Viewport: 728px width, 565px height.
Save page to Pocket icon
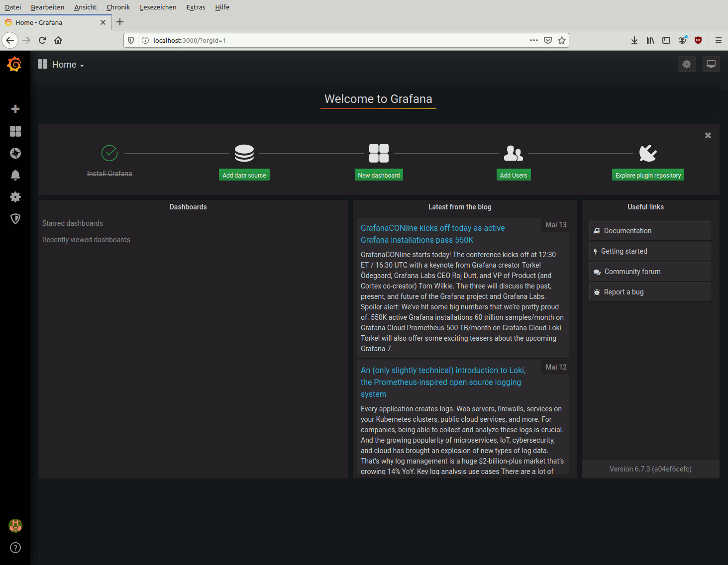coord(548,40)
